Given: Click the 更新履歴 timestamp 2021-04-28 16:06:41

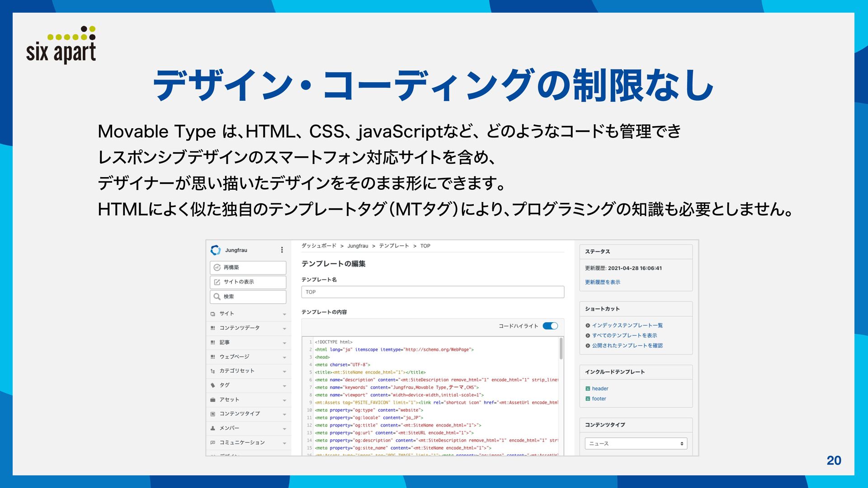Looking at the screenshot, I should click(635, 268).
